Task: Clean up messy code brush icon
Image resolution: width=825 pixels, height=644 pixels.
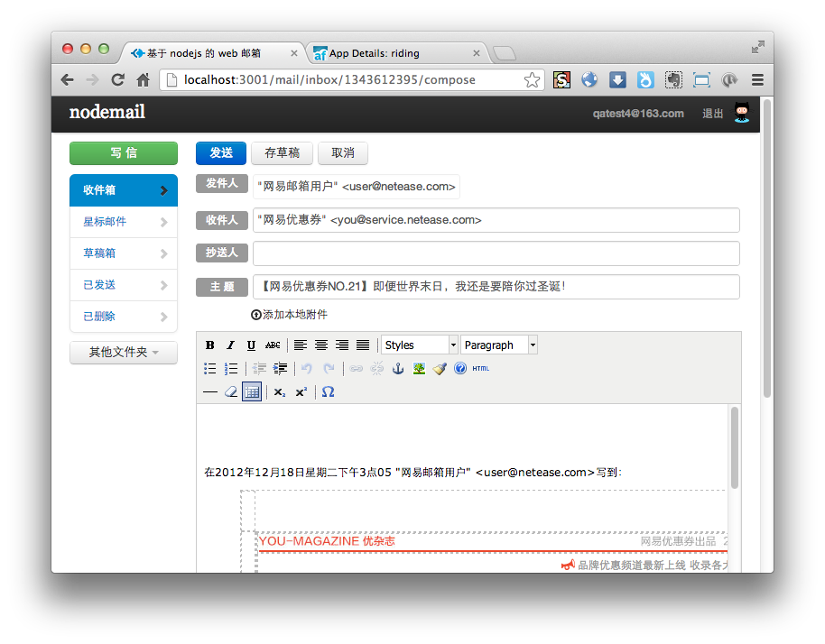Action: [x=440, y=369]
